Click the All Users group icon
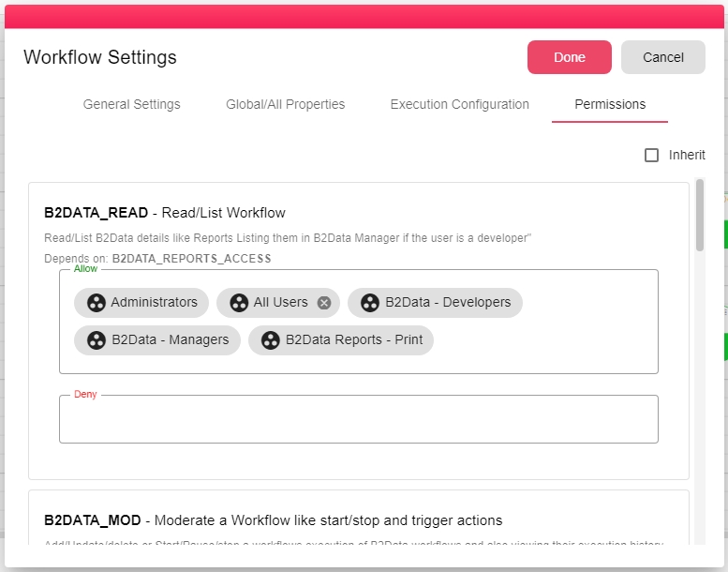The width and height of the screenshot is (728, 572). [239, 303]
